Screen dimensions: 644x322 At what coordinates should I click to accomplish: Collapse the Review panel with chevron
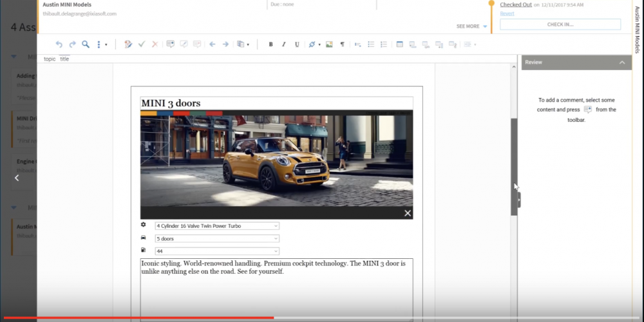coord(622,62)
